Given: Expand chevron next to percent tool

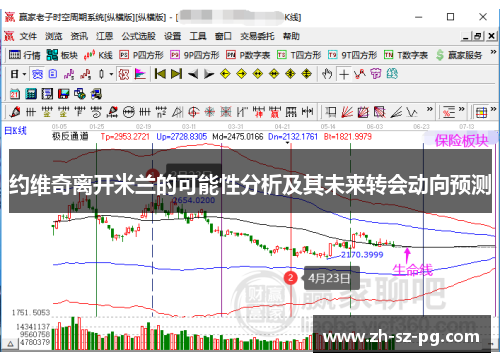Looking at the screenshot, I should (462, 109).
